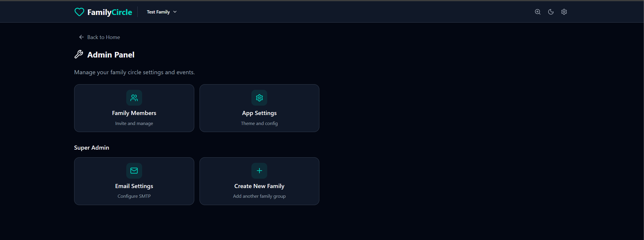Click the Configure SMTP subtitle text
Viewport: 644px width, 240px height.
coord(134,196)
